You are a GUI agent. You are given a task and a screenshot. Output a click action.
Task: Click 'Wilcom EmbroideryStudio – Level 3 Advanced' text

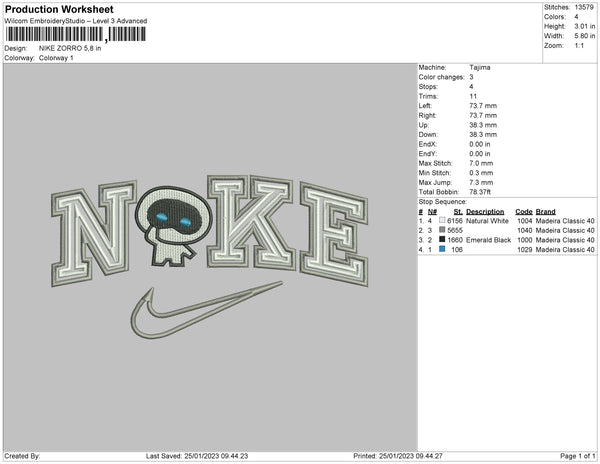tap(76, 21)
